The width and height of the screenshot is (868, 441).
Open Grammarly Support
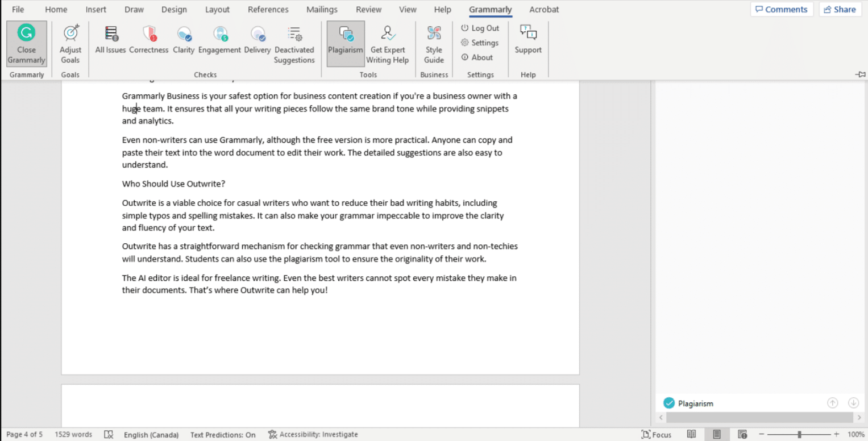(x=528, y=40)
